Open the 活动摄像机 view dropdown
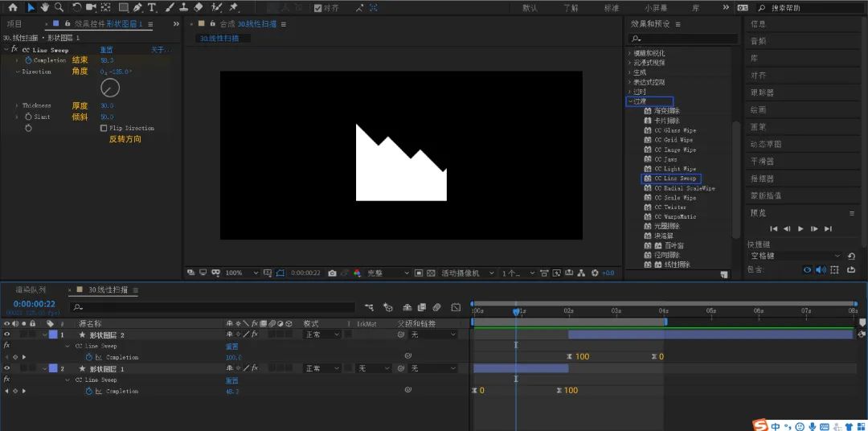Screen dimensions: 868x431 [x=467, y=273]
